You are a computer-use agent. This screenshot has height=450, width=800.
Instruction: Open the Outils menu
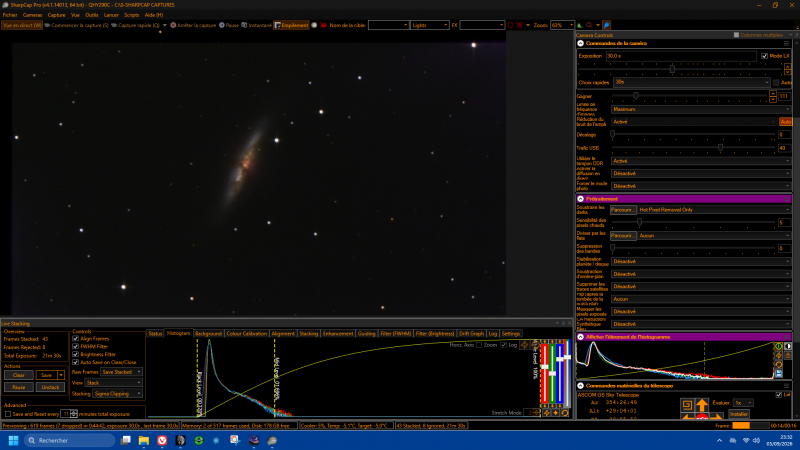click(x=92, y=15)
